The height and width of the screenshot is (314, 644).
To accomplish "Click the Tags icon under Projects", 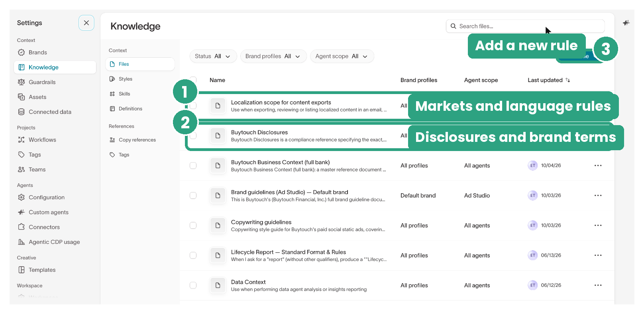I will (x=22, y=155).
